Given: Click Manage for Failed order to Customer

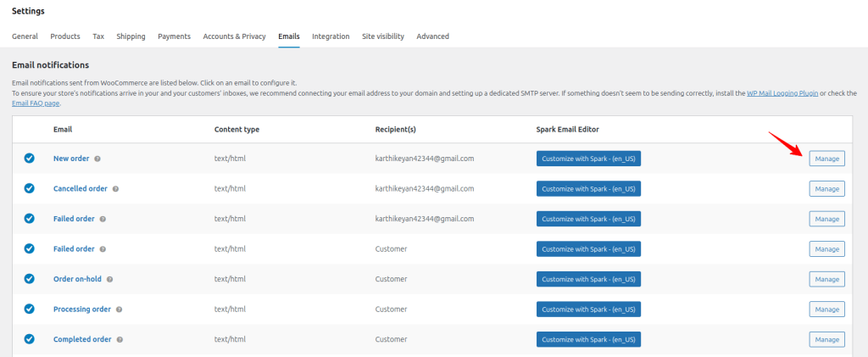Looking at the screenshot, I should (827, 249).
